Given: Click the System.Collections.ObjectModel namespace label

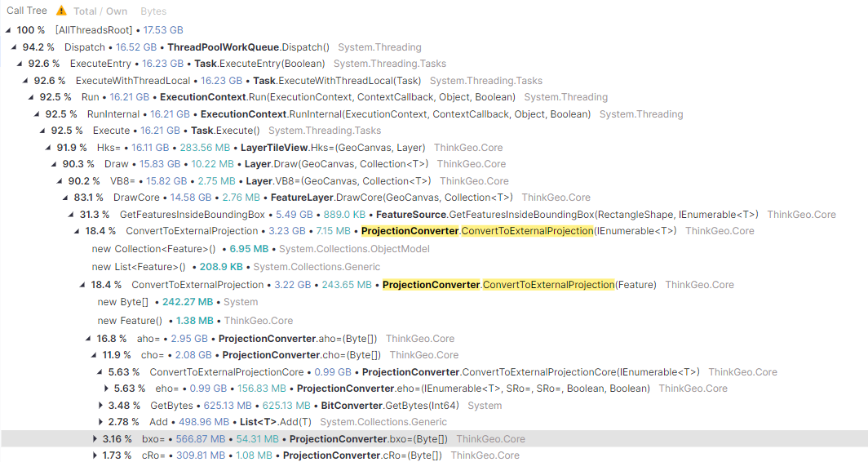Looking at the screenshot, I should pos(354,249).
